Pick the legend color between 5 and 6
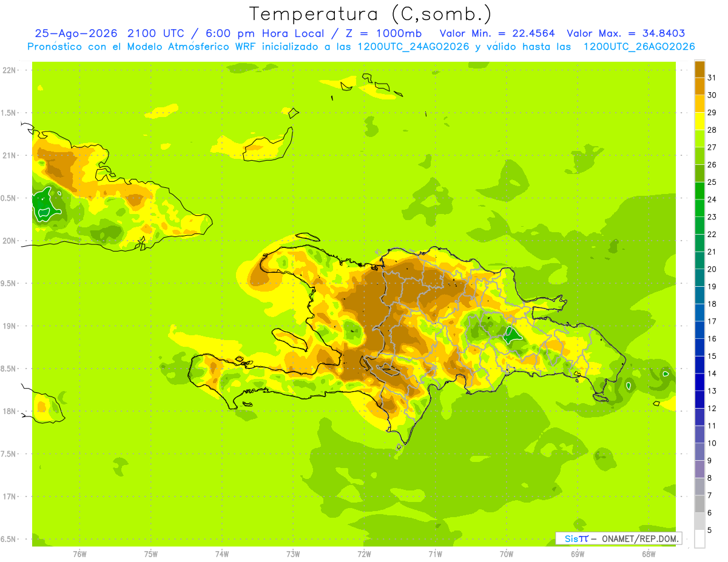Viewport: 728px width, 562px height. click(699, 521)
